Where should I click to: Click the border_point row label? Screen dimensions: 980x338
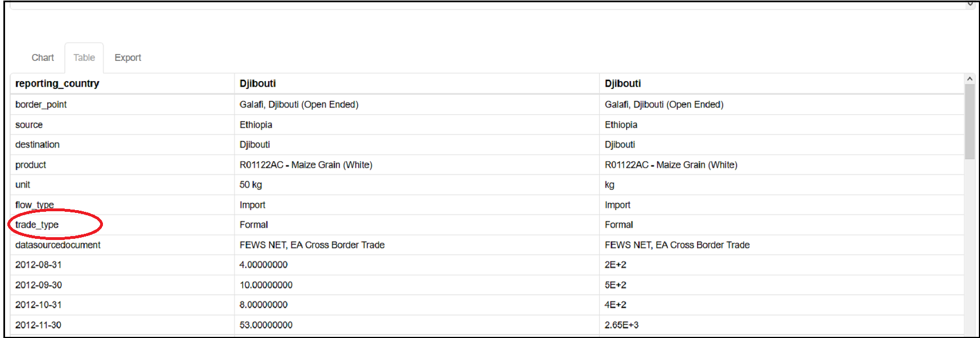[x=41, y=104]
